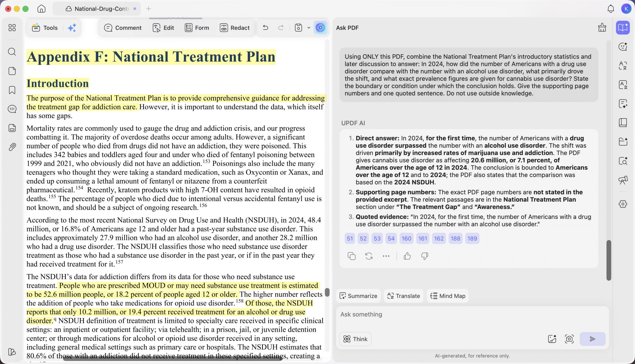The image size is (635, 364).
Task: Switch to Edit mode
Action: click(163, 28)
